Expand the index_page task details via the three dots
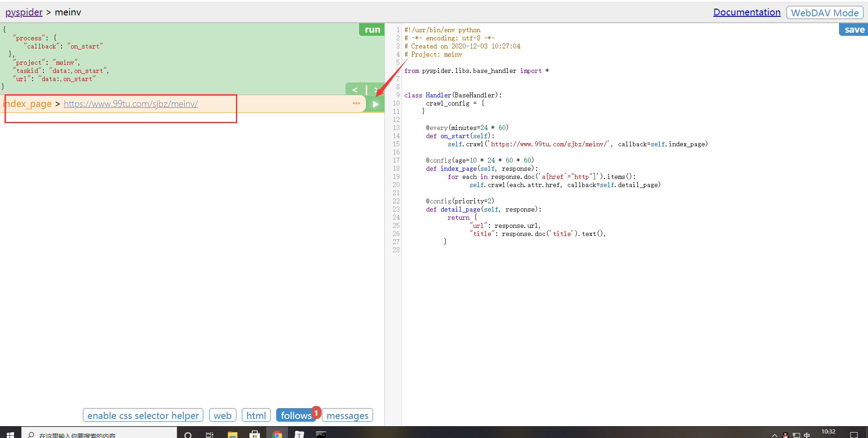Screen dimensions: 868x438 tap(356, 104)
